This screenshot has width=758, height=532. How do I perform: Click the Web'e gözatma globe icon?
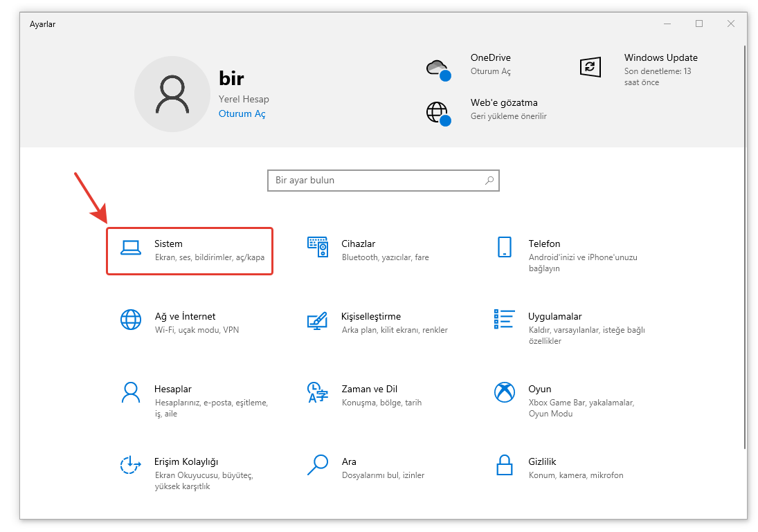click(437, 112)
